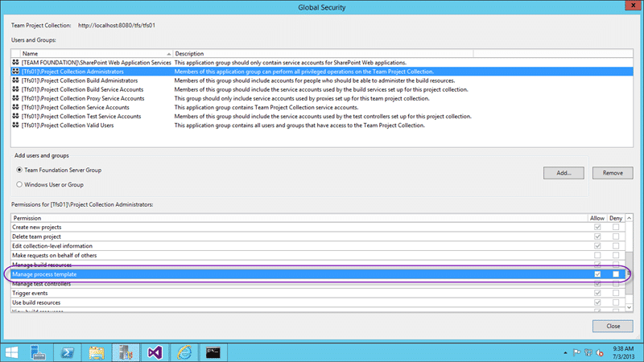Select the Project Collection Test Service Accounts row
The width and height of the screenshot is (644, 362).
click(322, 117)
